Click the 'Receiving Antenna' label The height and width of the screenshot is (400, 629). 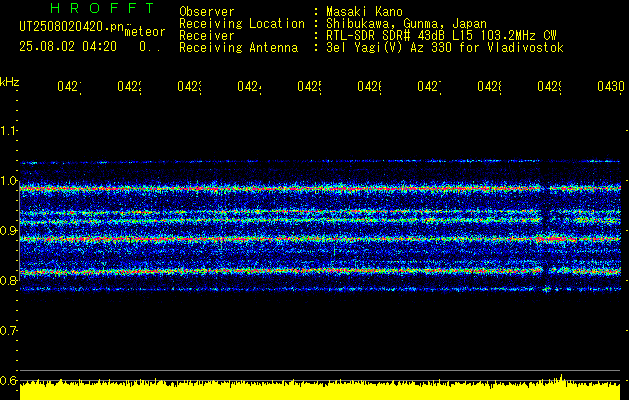238,48
